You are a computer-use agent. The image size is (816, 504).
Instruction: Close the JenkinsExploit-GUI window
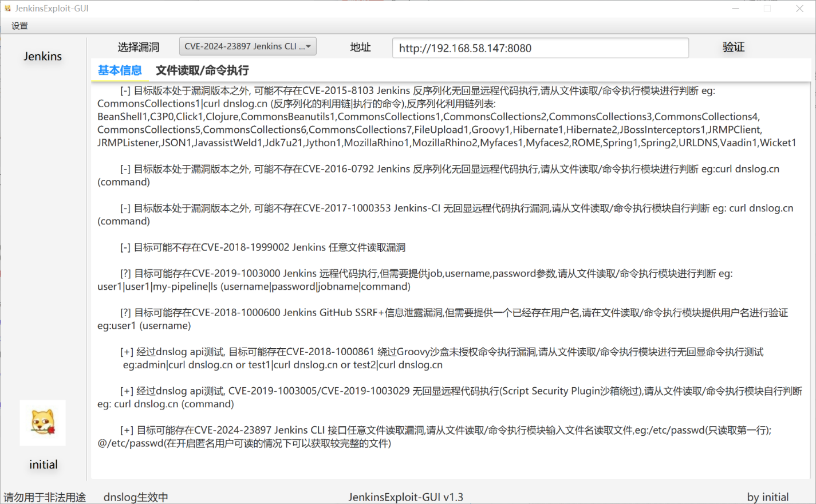[x=800, y=9]
